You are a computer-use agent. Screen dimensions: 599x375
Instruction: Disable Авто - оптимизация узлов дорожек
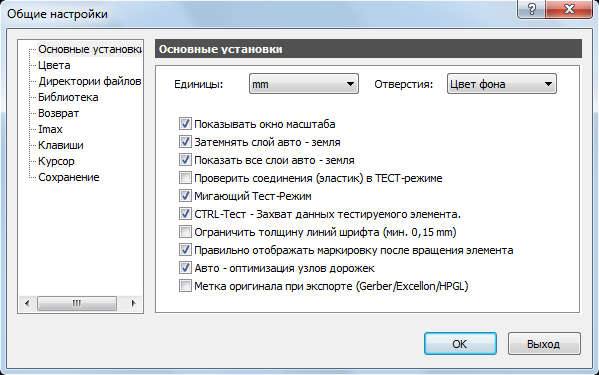pyautogui.click(x=185, y=268)
